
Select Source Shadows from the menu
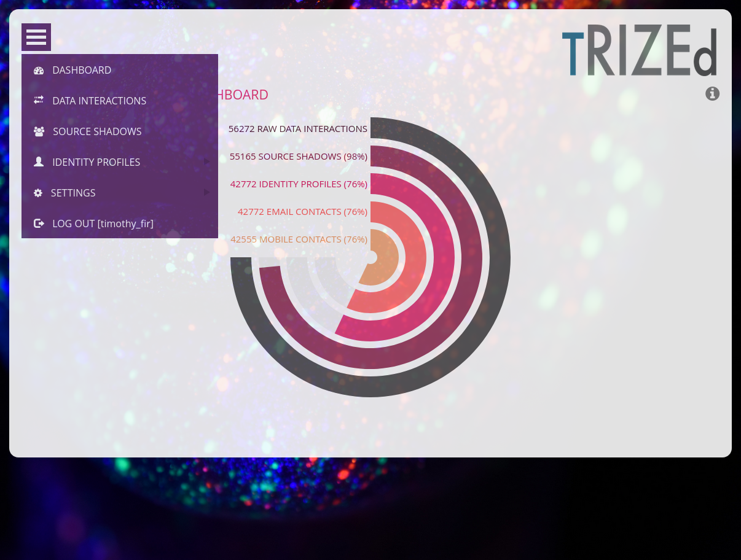(120, 131)
